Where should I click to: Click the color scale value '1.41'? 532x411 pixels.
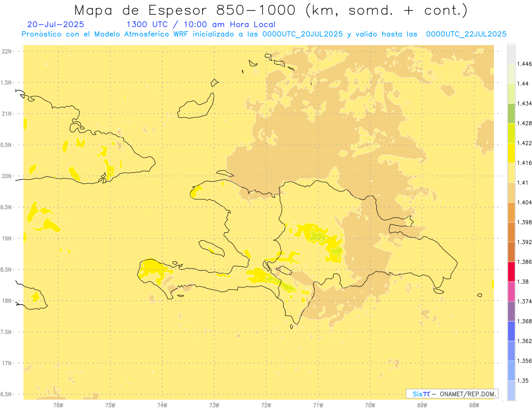(523, 183)
